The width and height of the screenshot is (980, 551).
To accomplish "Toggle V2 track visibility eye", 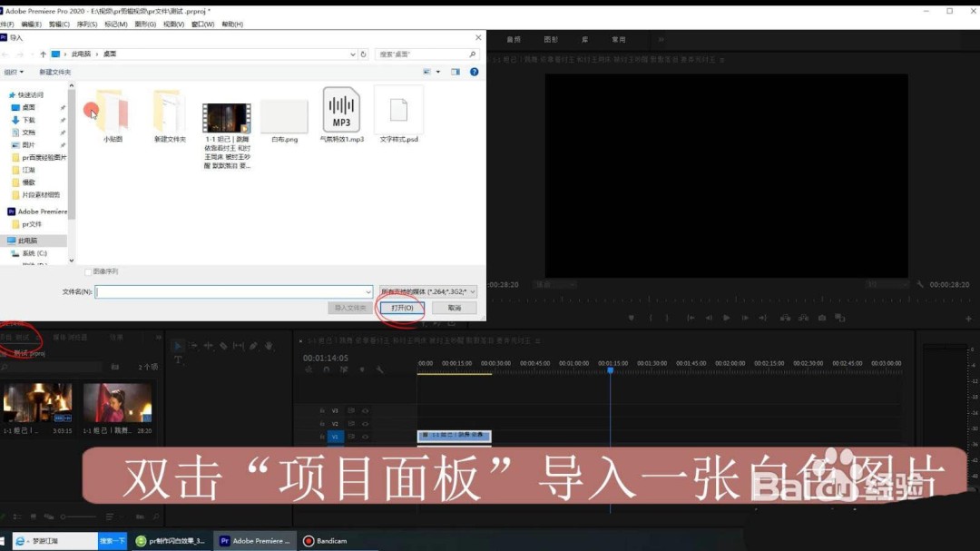I will [365, 424].
